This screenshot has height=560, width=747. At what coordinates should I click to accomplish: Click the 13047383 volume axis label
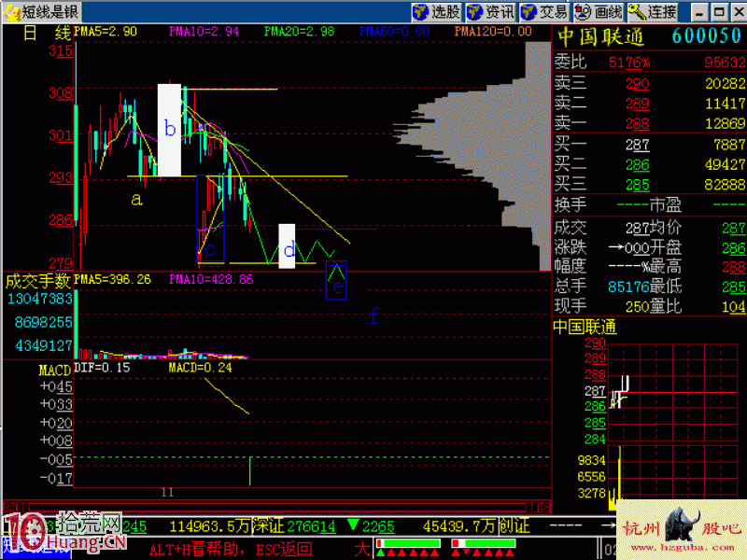click(39, 299)
